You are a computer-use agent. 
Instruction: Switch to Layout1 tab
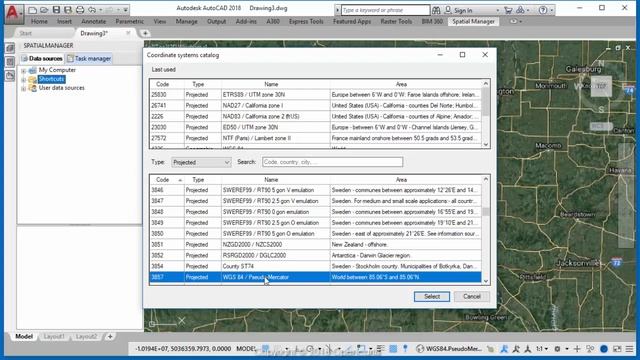tap(54, 337)
